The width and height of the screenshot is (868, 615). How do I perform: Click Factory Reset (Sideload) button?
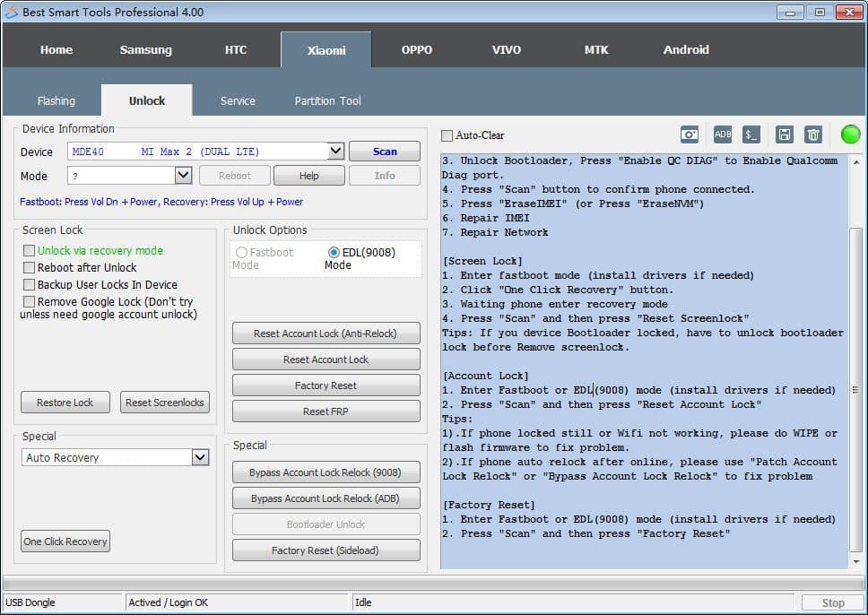(x=326, y=550)
